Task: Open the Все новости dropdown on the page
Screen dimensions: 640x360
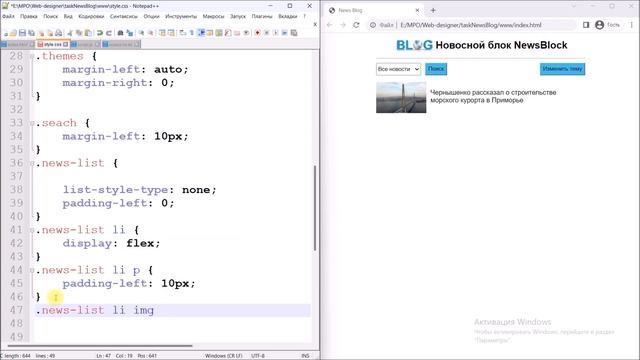Action: click(x=398, y=69)
